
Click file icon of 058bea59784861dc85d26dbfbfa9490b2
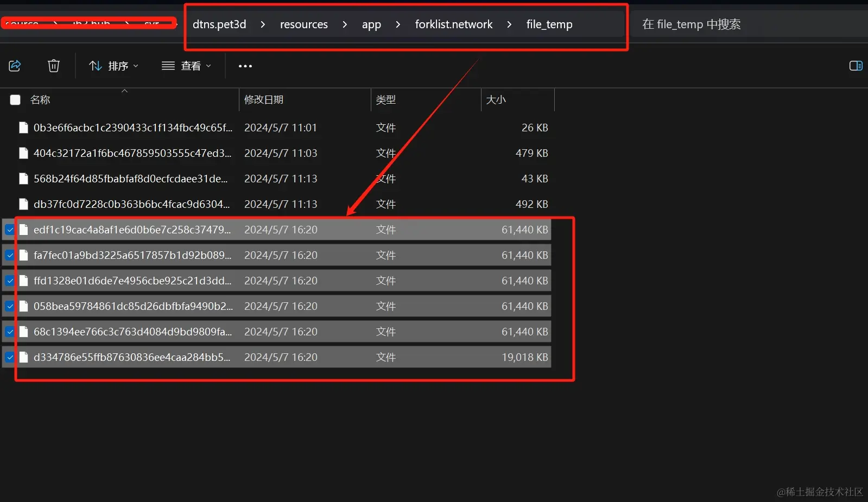(23, 306)
